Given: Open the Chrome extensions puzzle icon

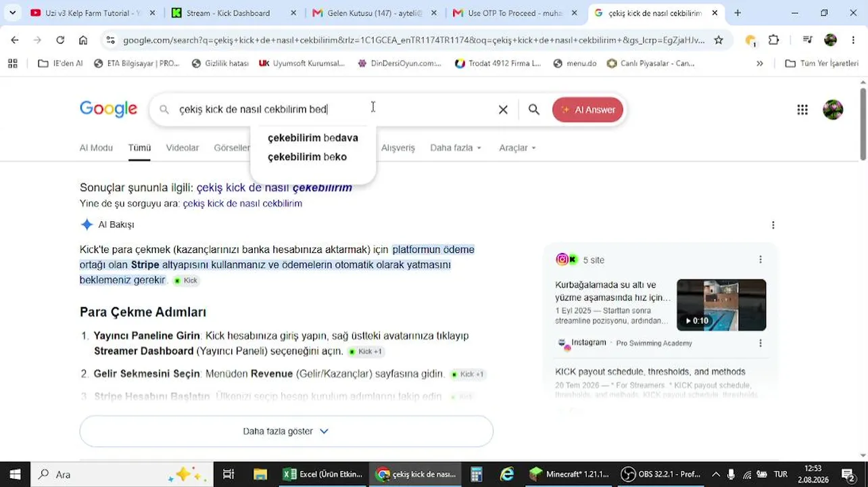Looking at the screenshot, I should pos(774,40).
